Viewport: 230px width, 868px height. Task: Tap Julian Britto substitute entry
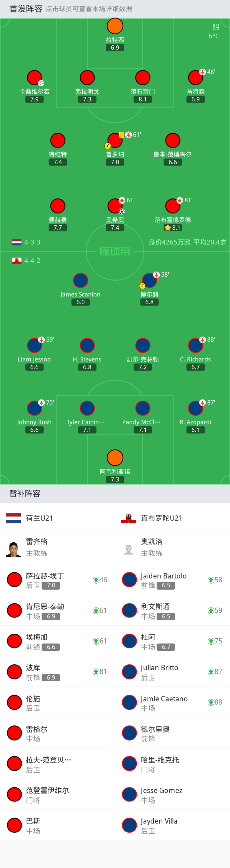click(x=172, y=671)
